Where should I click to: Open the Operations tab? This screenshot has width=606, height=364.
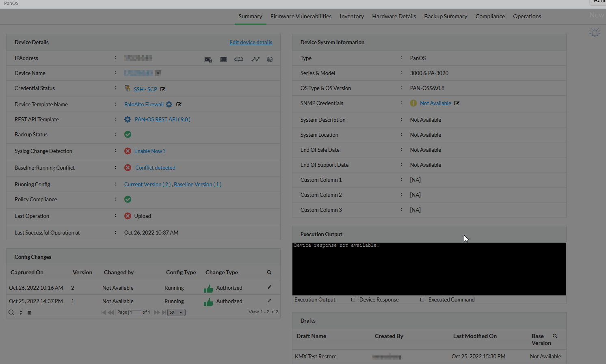pos(527,16)
